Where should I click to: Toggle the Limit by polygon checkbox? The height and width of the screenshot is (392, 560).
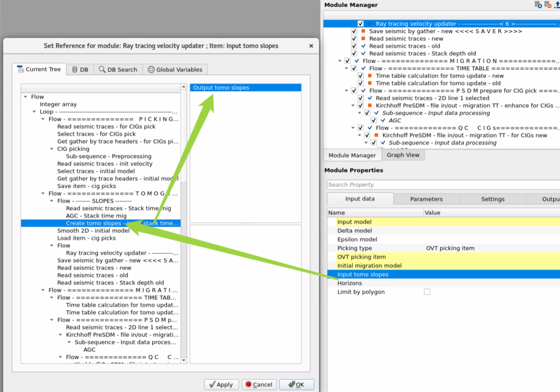point(427,292)
